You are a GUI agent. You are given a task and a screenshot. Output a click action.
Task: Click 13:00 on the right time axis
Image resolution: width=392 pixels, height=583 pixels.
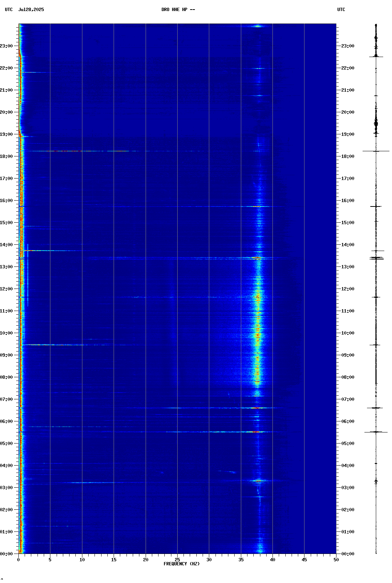pyautogui.click(x=348, y=267)
